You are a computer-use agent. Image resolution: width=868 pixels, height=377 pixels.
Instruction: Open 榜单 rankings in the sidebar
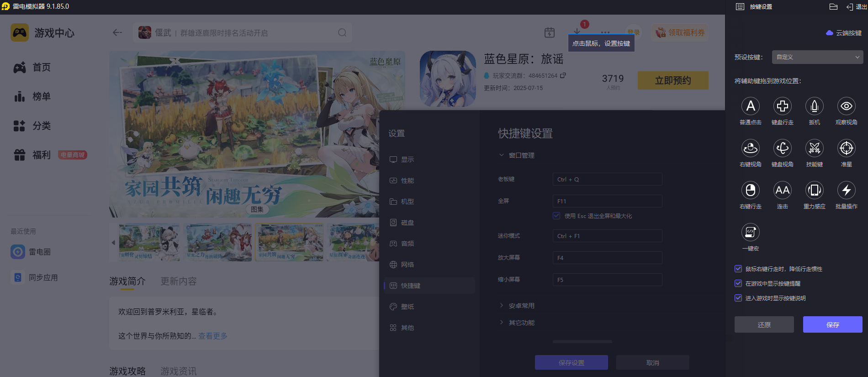point(32,96)
